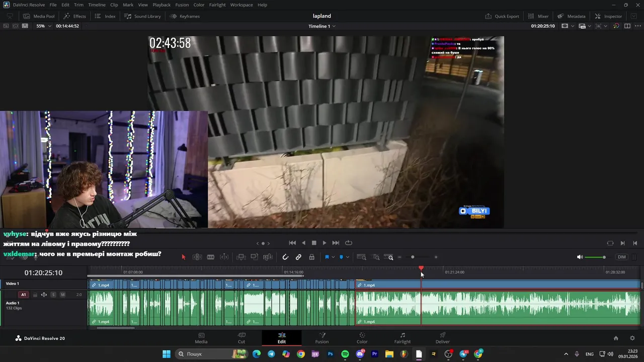Open the Inspector panel
This screenshot has width=644, height=362.
[608, 16]
